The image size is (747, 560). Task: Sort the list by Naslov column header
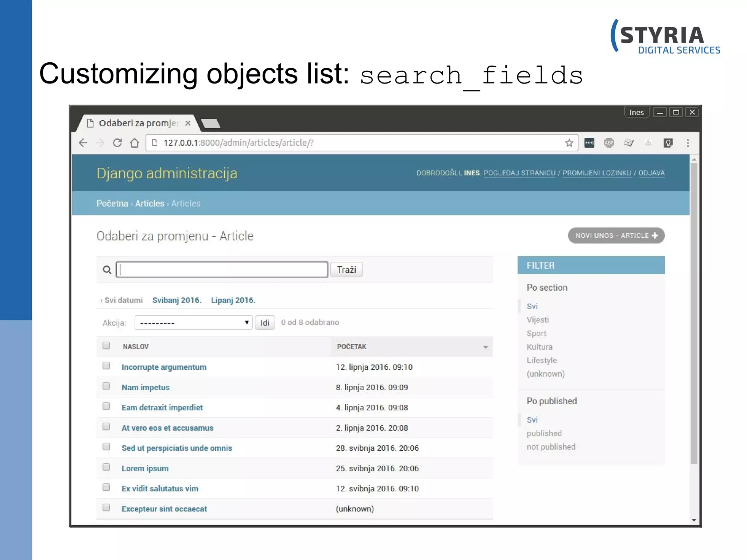click(x=136, y=347)
